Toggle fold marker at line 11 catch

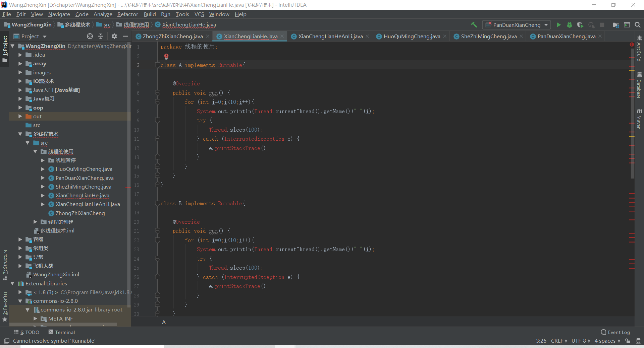158,138
